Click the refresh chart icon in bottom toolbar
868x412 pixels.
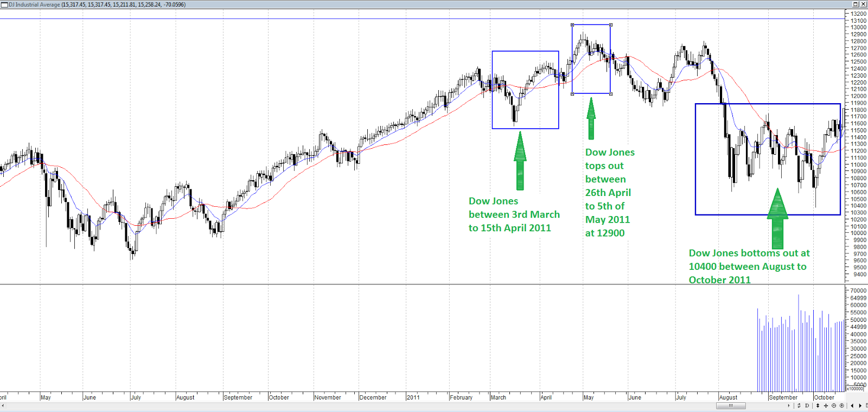tap(799, 405)
